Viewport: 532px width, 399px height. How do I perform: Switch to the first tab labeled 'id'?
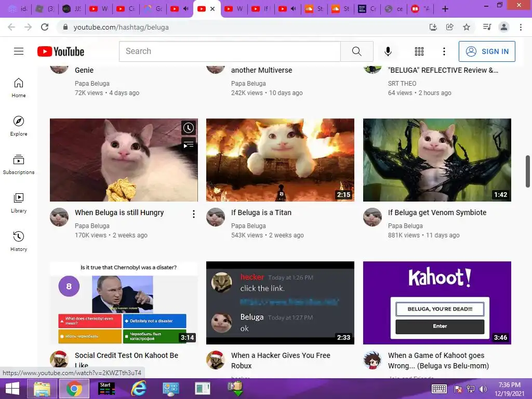[18, 9]
